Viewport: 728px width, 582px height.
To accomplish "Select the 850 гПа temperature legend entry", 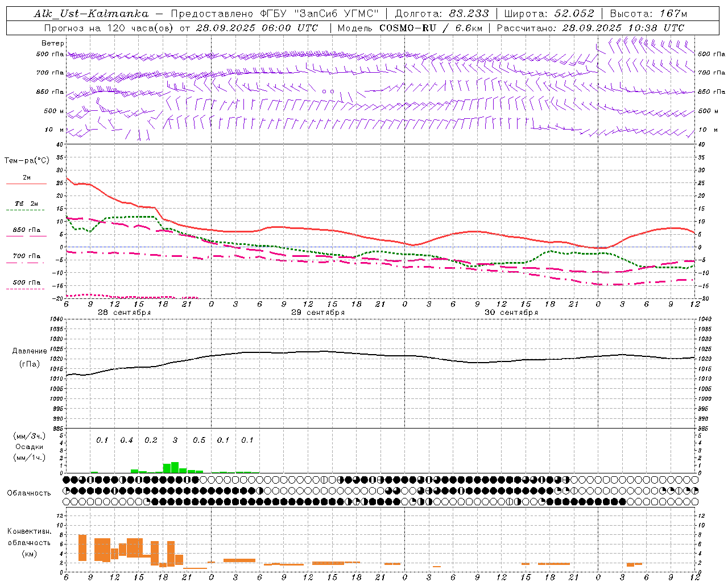I will tap(27, 231).
